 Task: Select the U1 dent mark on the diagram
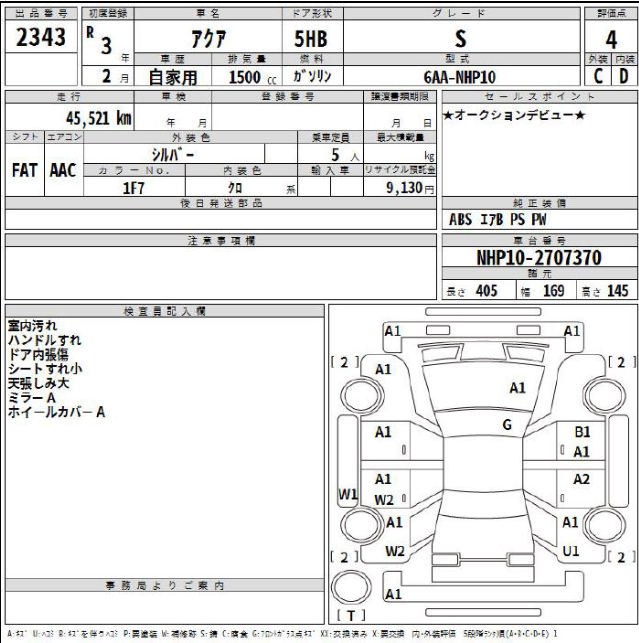pyautogui.click(x=571, y=551)
